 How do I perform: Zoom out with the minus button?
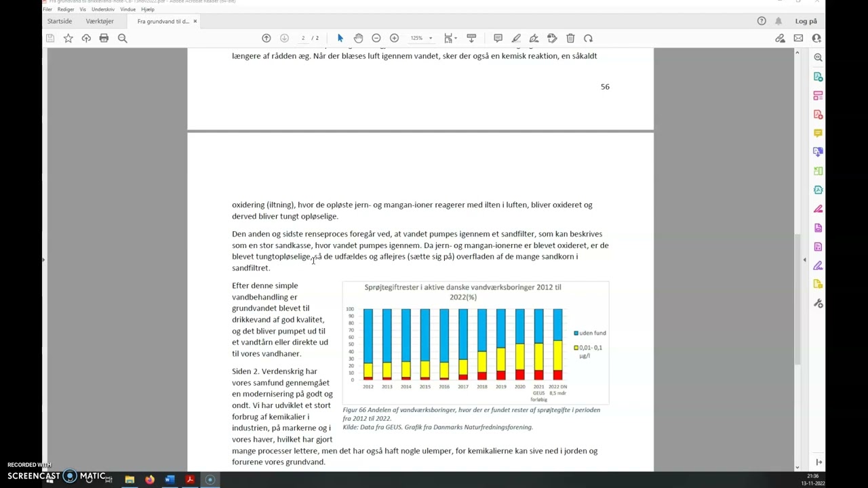click(x=376, y=39)
